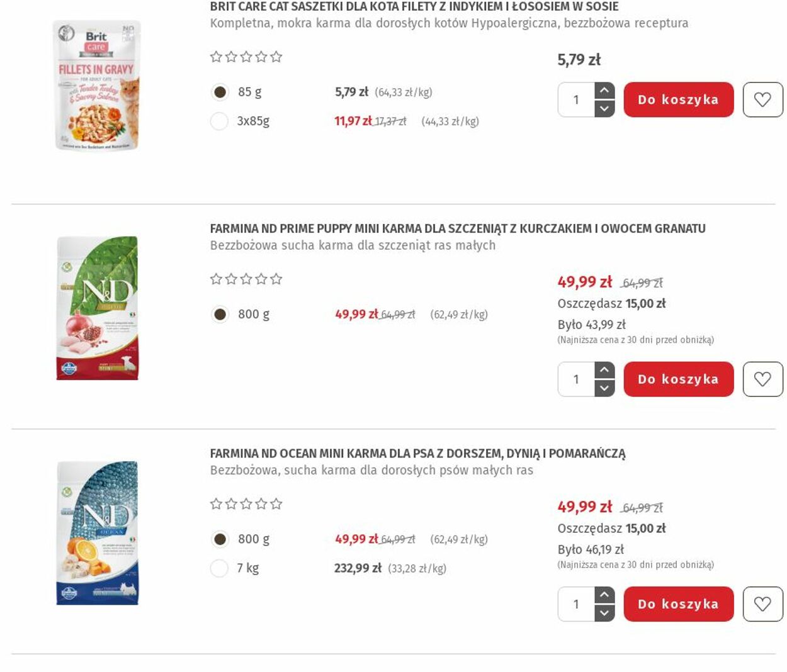Increase Farmina Prime Puppy quantity up arrow

tap(604, 370)
